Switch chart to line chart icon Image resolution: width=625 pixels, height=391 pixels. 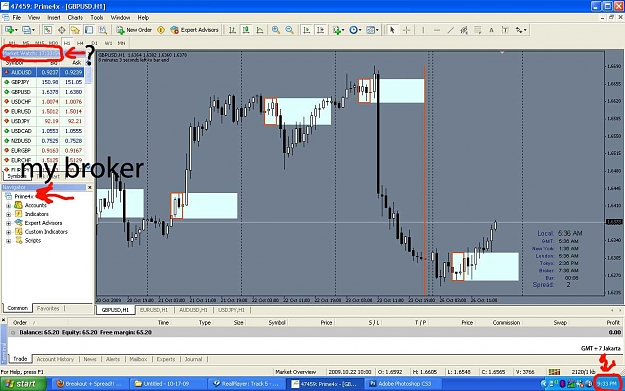pyautogui.click(x=260, y=30)
